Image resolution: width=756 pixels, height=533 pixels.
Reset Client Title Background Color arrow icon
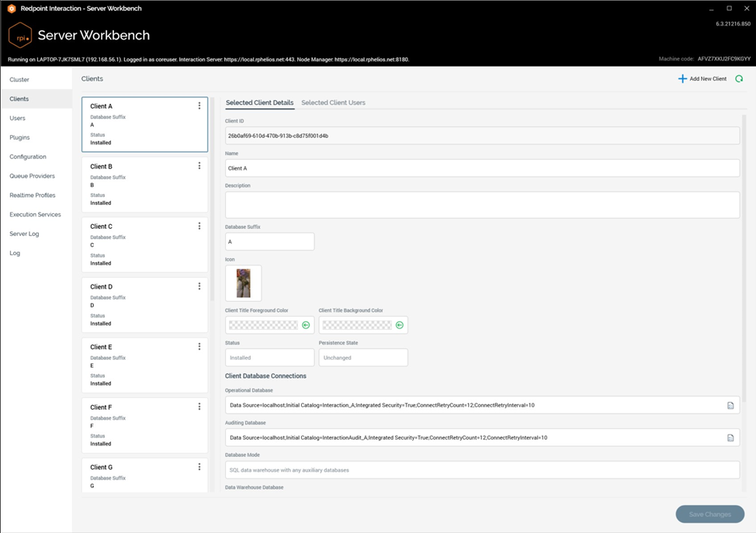[x=400, y=325]
